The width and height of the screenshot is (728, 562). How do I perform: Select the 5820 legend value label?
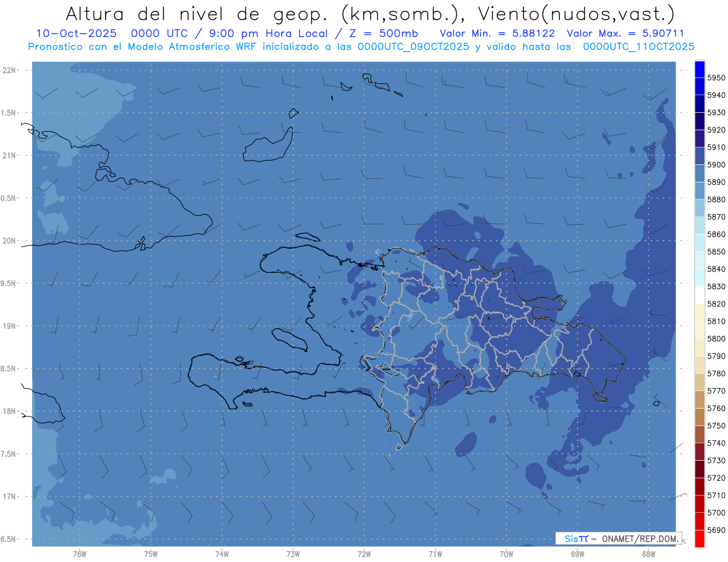click(716, 304)
